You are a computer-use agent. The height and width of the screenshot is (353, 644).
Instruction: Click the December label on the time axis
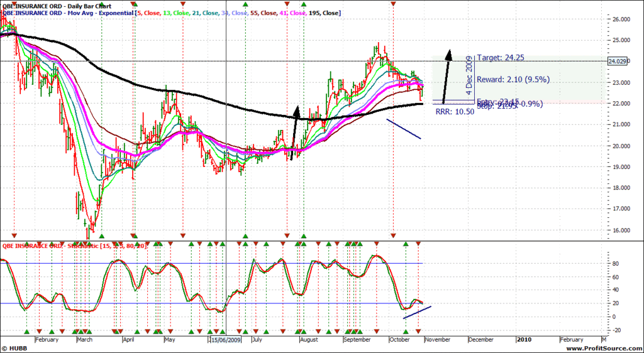[x=481, y=339]
